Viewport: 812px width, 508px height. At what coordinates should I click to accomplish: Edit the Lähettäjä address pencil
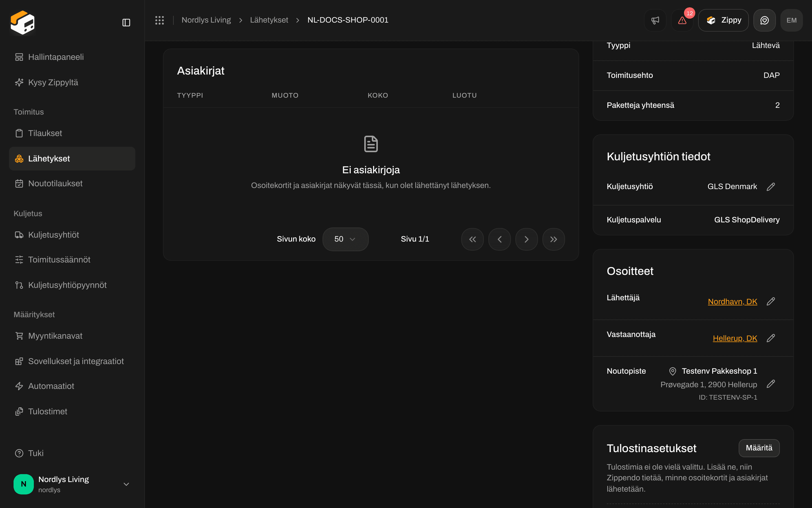(x=771, y=301)
